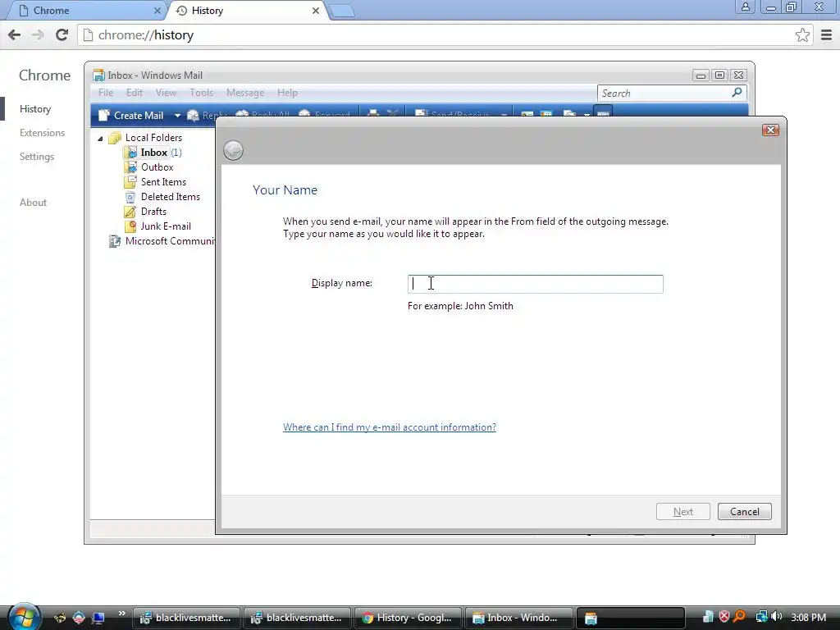Click the network tray icon
This screenshot has width=840, height=630.
point(760,617)
